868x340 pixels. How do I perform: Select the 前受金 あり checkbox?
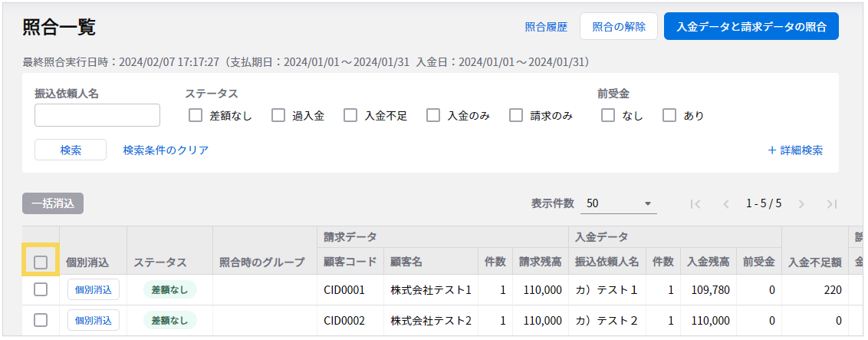(x=669, y=116)
